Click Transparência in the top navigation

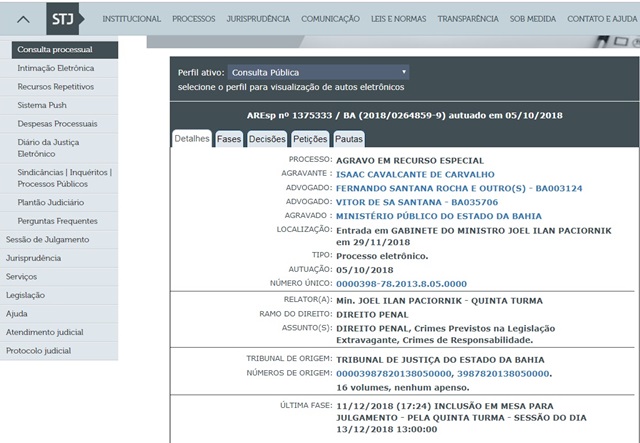(x=466, y=19)
